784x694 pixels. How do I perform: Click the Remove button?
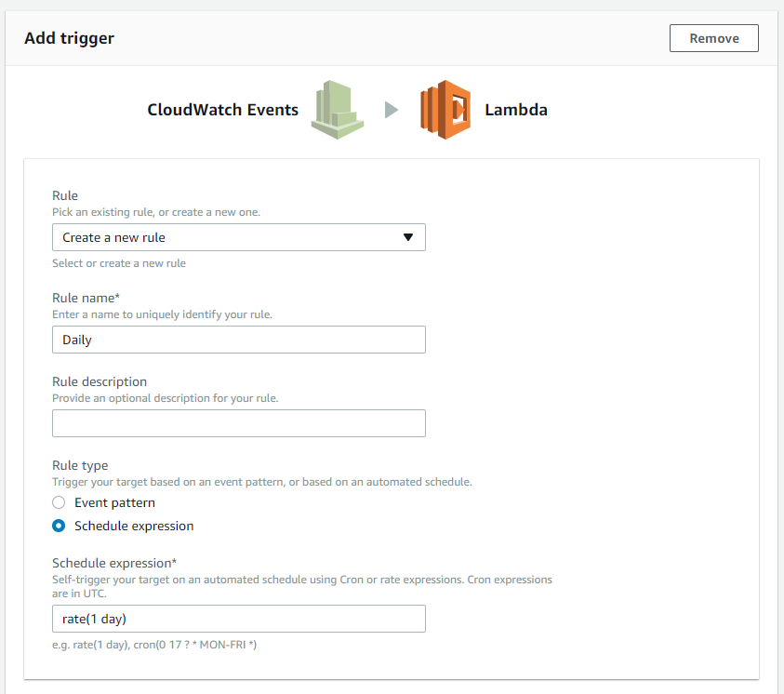tap(714, 38)
